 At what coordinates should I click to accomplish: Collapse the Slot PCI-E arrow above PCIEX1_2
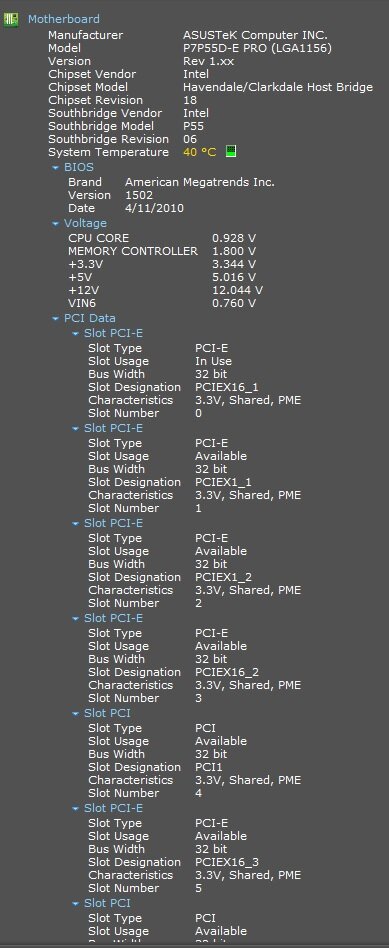click(x=76, y=524)
